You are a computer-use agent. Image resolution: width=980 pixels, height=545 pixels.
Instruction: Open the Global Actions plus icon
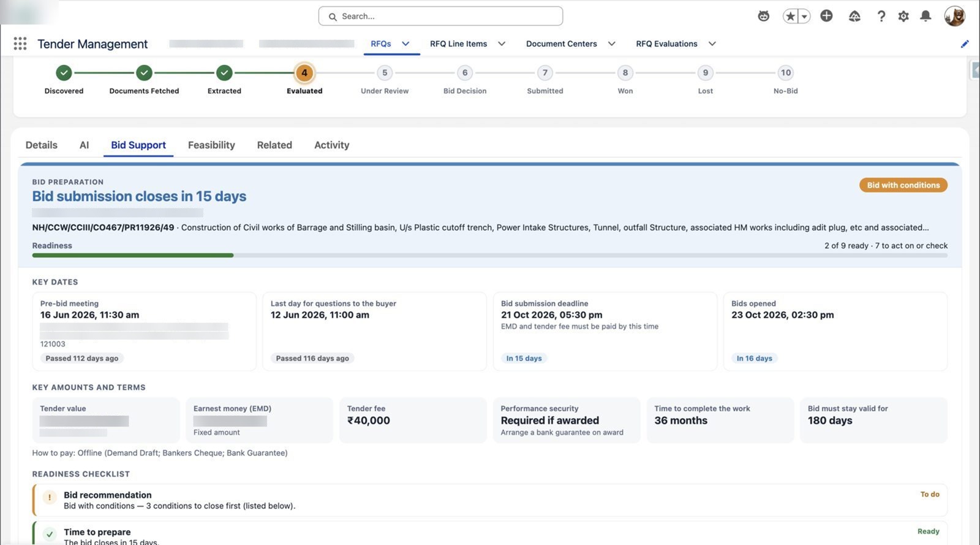coord(826,16)
